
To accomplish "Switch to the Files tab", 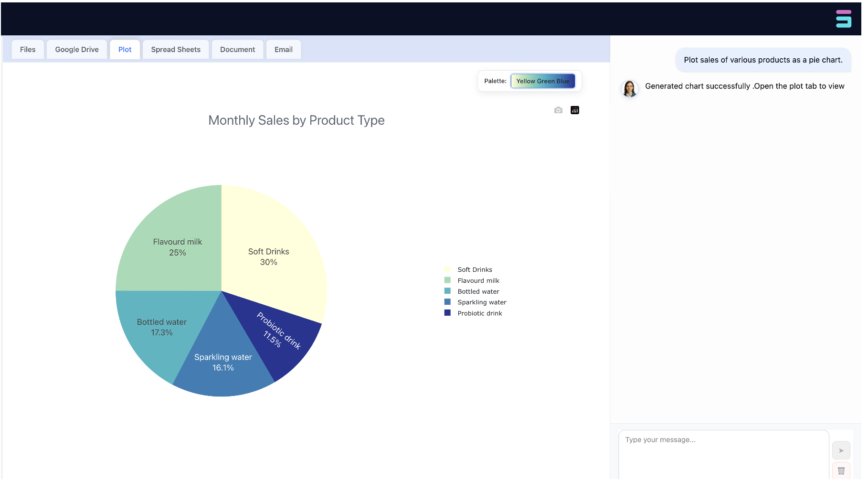I will (27, 49).
